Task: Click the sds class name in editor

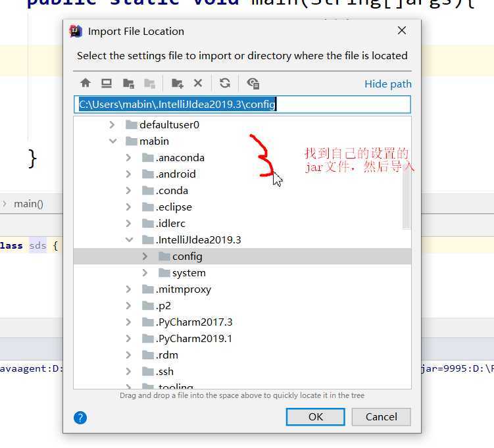Action: click(x=37, y=245)
